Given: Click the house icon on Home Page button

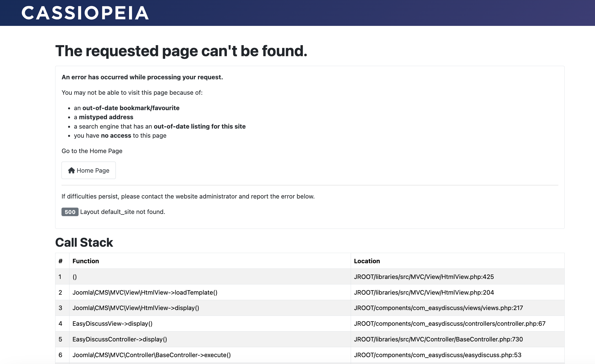Looking at the screenshot, I should pyautogui.click(x=71, y=170).
